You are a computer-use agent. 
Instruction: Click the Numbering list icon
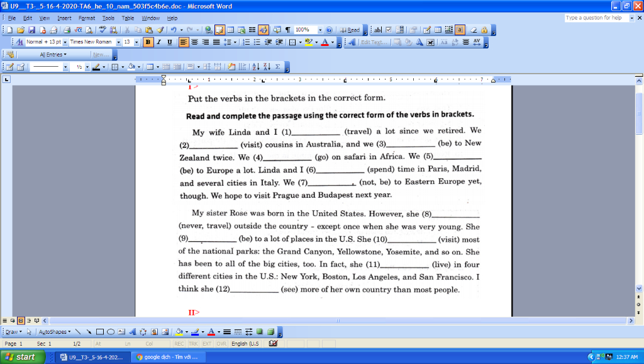246,42
